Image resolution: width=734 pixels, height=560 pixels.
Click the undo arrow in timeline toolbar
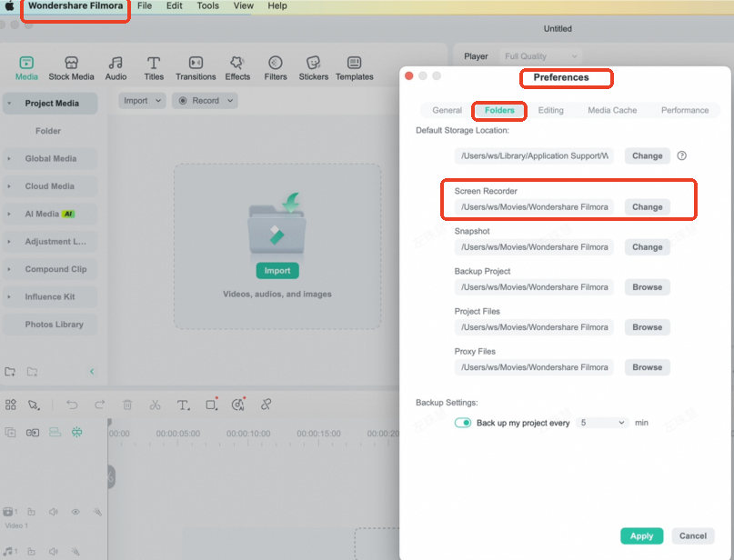tap(72, 405)
